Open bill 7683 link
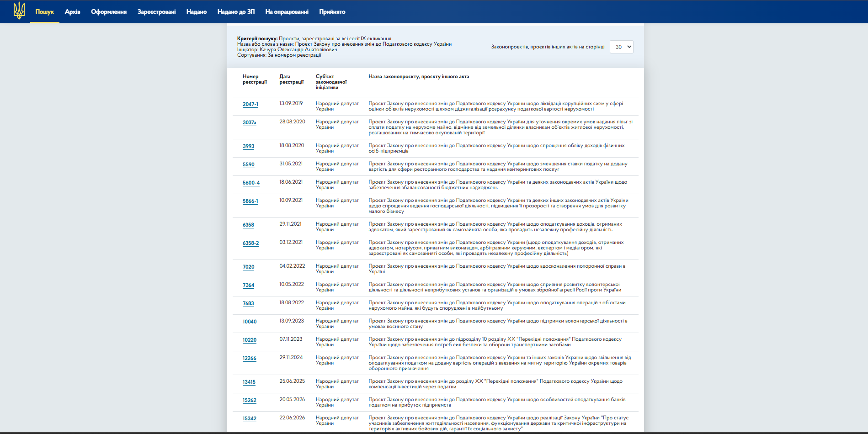The image size is (868, 434). pyautogui.click(x=248, y=303)
